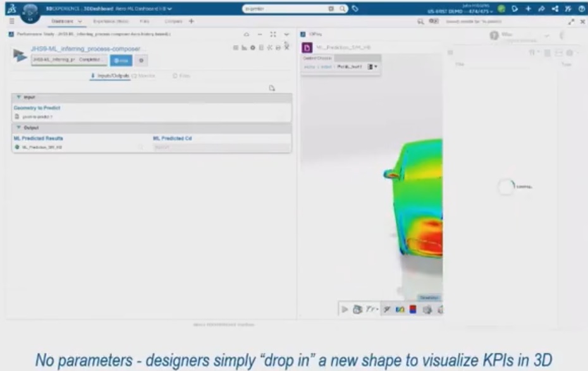Open the dashboard name dropdown in title bar
Image resolution: width=588 pixels, height=371 pixels.
(x=169, y=9)
